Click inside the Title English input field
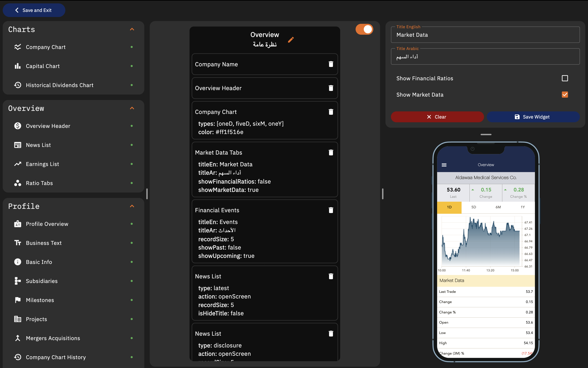This screenshot has width=588, height=368. coord(485,35)
